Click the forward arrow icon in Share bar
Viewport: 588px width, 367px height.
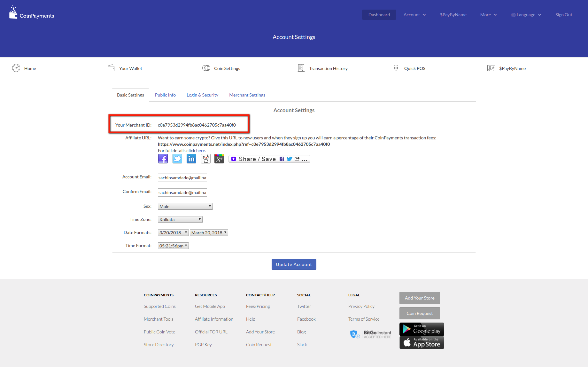pos(297,159)
